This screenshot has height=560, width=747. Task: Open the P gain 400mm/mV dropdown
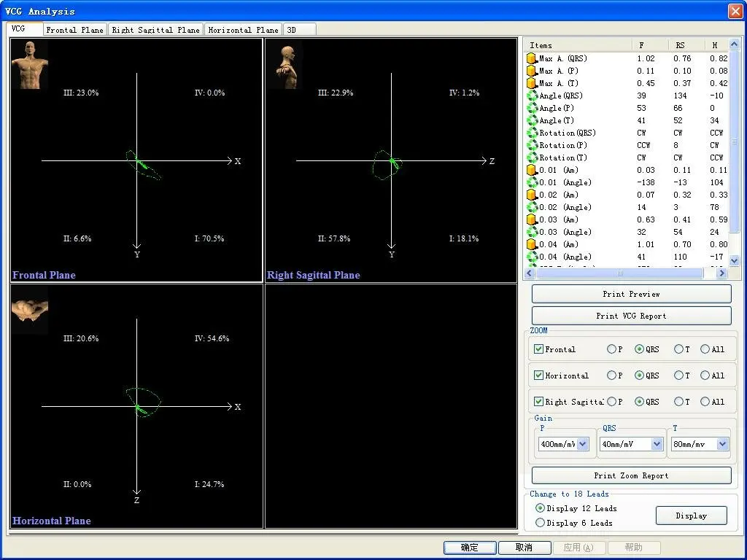pos(583,444)
